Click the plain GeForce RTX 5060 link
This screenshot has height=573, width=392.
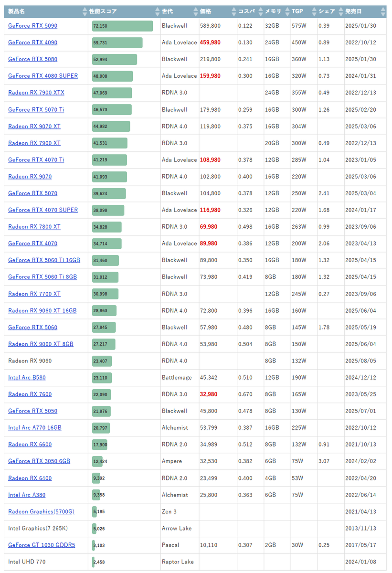tap(32, 328)
